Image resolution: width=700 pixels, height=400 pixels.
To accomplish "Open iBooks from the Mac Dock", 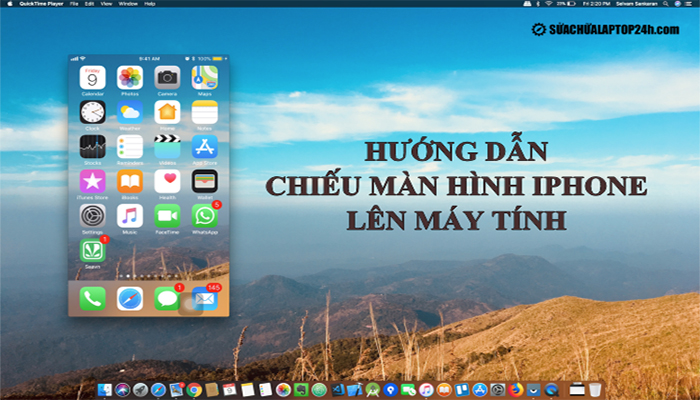I will tap(444, 390).
